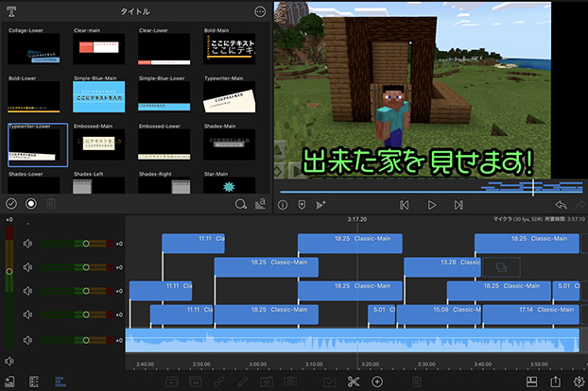Screen dimensions: 588x391
Task: Open library search magnifier
Action: [241, 204]
